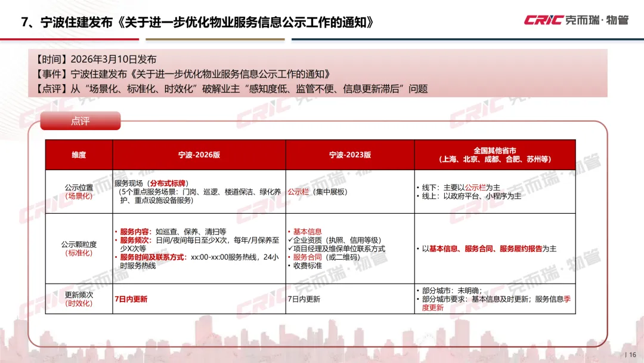Image resolution: width=644 pixels, height=363 pixels.
Task: Click the 收费标准 bullet
Action: (x=305, y=266)
